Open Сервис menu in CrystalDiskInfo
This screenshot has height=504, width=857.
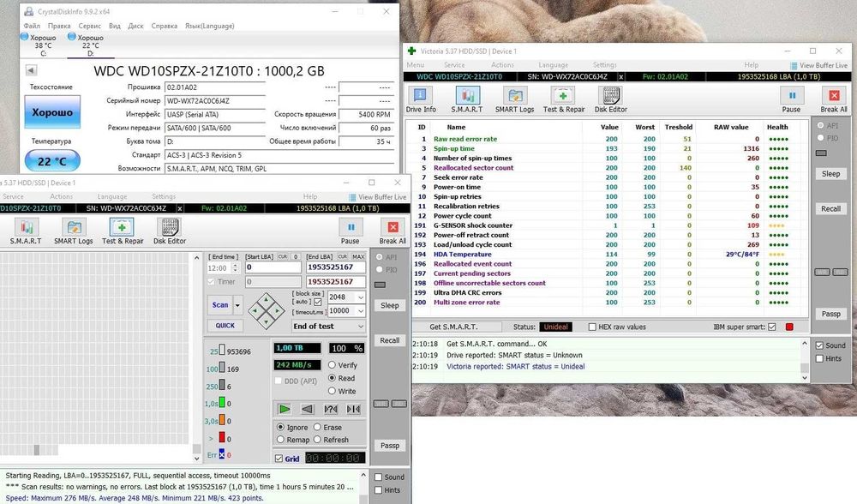pyautogui.click(x=90, y=26)
